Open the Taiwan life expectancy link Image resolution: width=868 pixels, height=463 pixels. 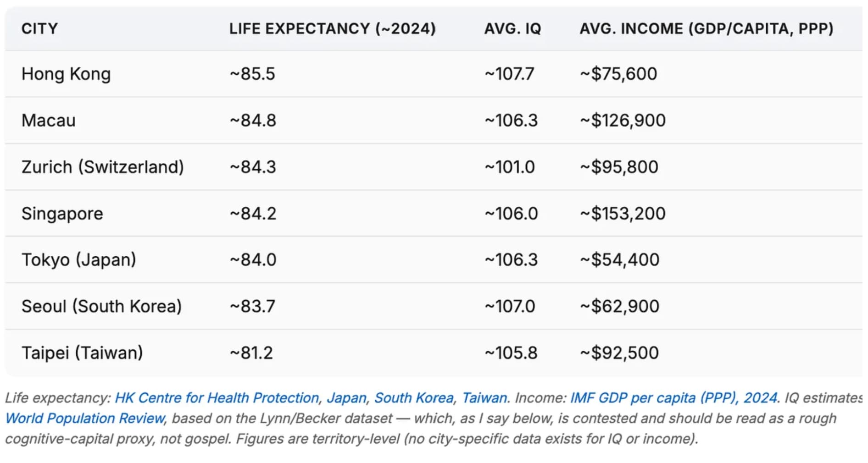pos(484,398)
